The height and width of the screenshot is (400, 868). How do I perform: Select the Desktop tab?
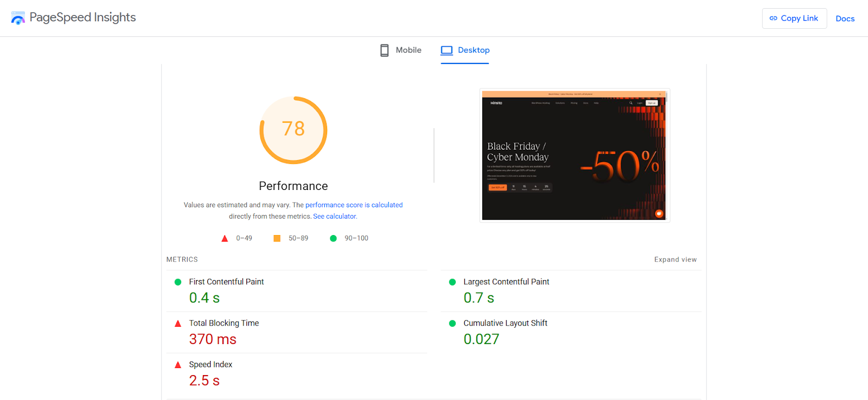[x=465, y=50]
